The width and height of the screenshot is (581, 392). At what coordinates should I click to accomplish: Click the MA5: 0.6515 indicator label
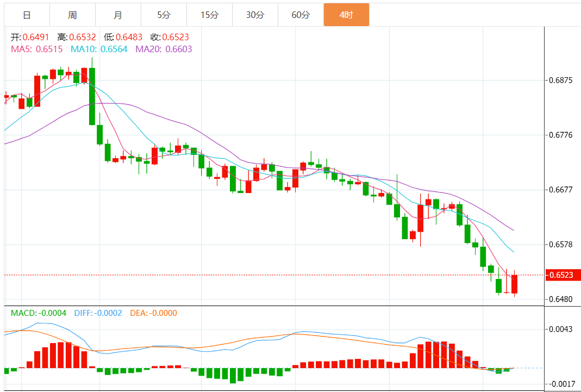pos(36,49)
